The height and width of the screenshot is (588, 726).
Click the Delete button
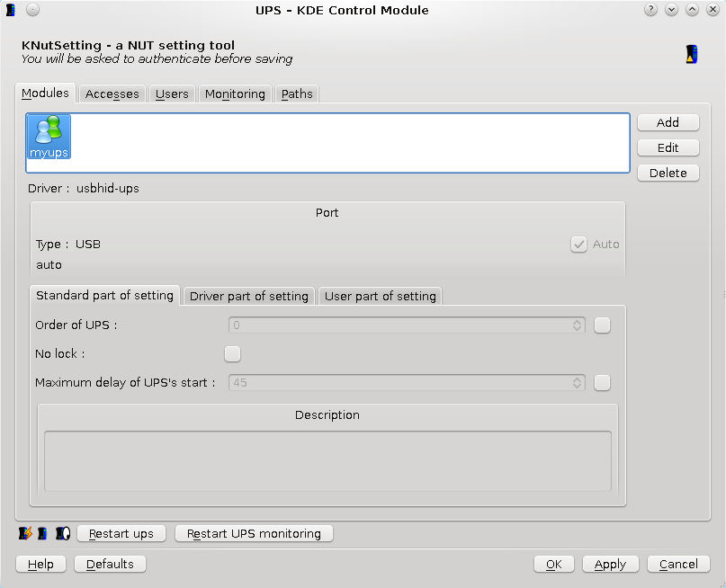coord(668,173)
